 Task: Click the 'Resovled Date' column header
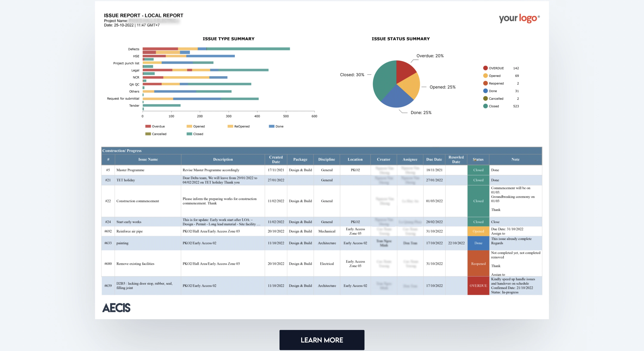pyautogui.click(x=456, y=160)
